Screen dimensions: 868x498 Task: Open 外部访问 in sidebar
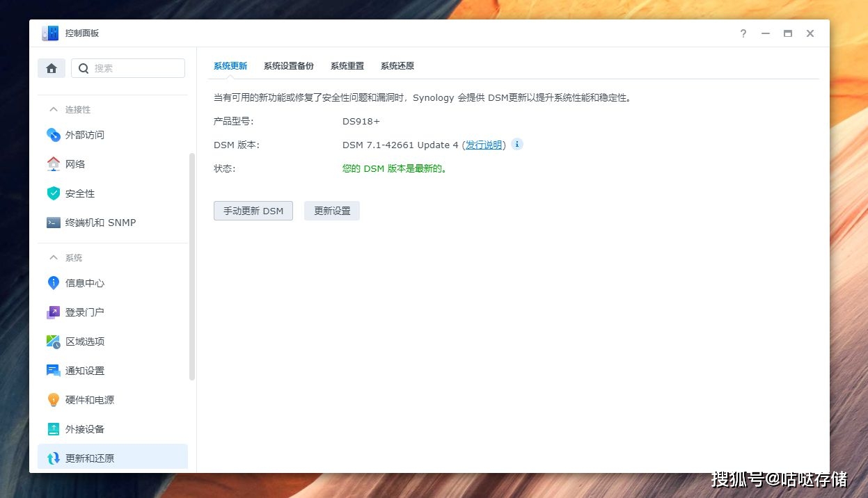(x=113, y=135)
